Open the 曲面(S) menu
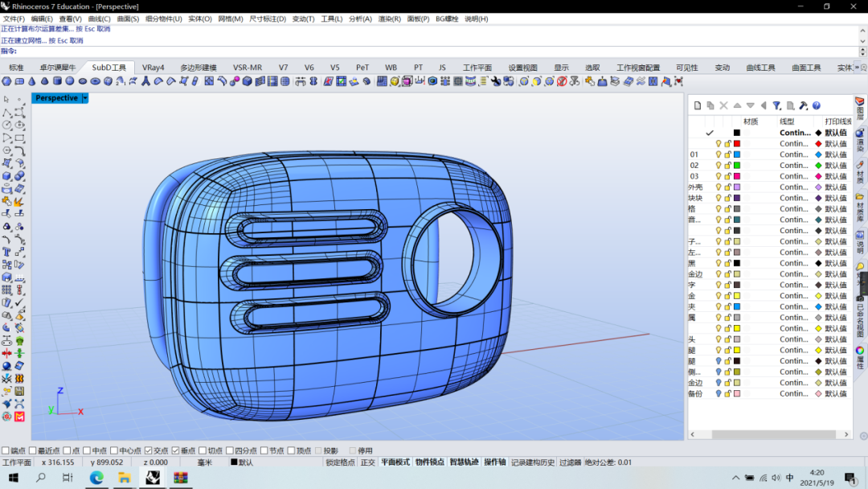This screenshot has width=868, height=489. (x=128, y=18)
